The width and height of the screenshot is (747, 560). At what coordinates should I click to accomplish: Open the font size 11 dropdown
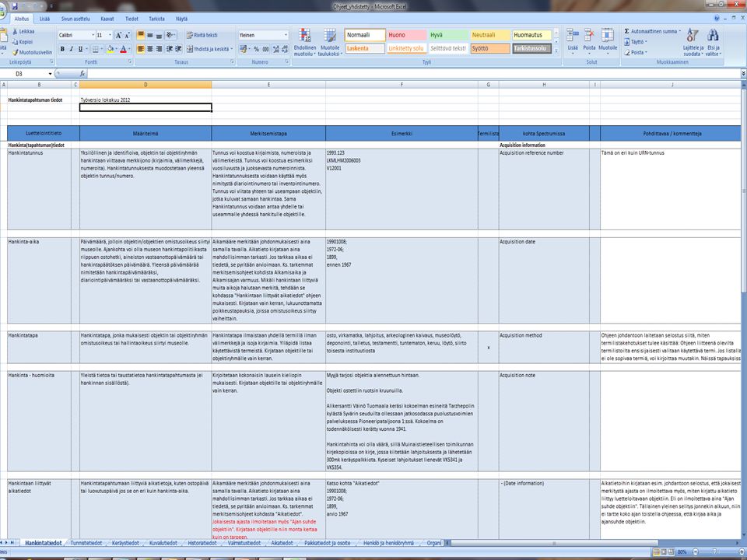[x=110, y=35]
